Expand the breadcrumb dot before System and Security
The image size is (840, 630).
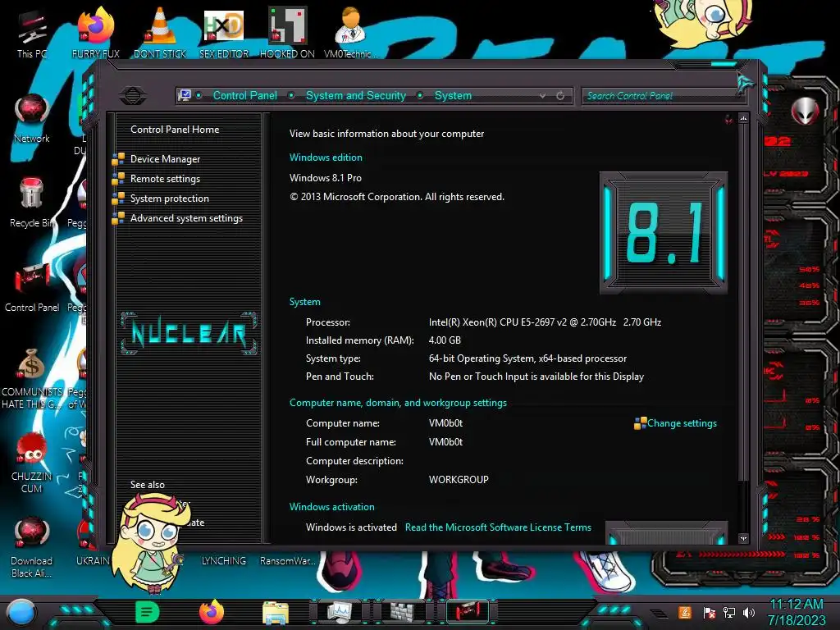(x=291, y=95)
